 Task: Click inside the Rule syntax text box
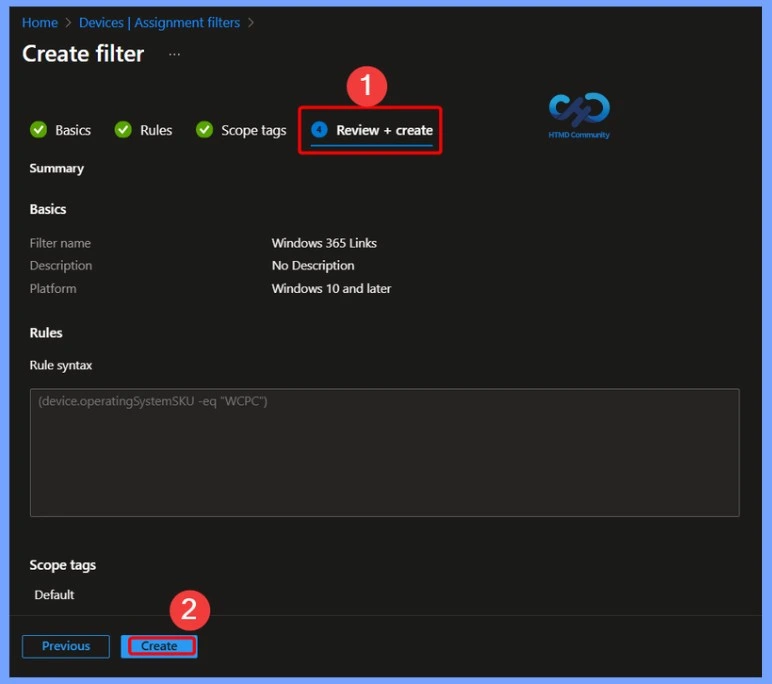pyautogui.click(x=385, y=453)
